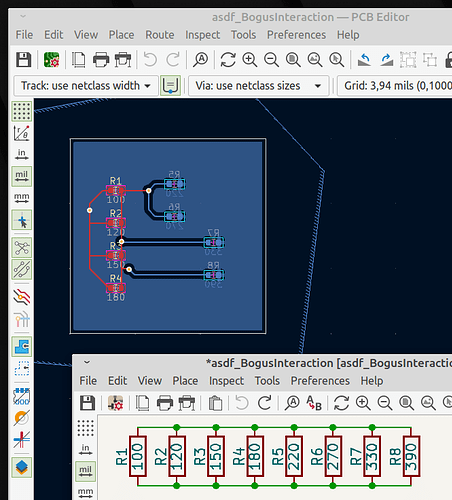
Task: Open Find and Replace in schematic editor
Action: 314,403
